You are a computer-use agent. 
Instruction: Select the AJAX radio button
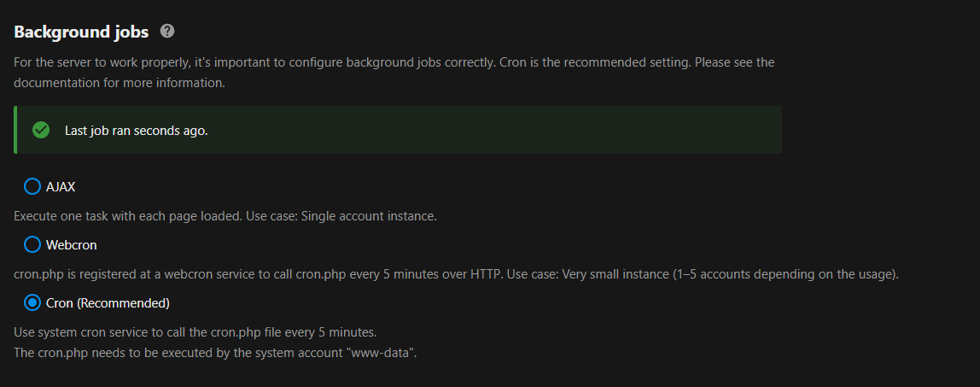pos(32,186)
